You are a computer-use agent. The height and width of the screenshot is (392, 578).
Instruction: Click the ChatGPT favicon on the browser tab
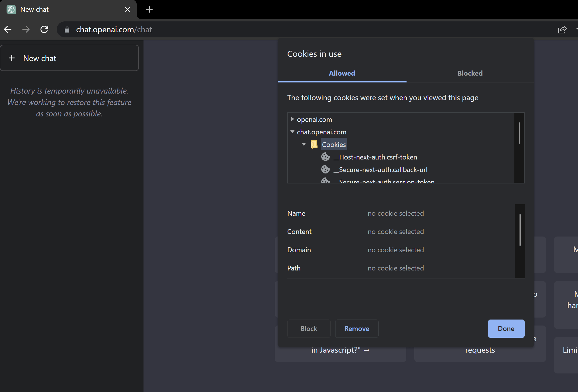pos(11,9)
